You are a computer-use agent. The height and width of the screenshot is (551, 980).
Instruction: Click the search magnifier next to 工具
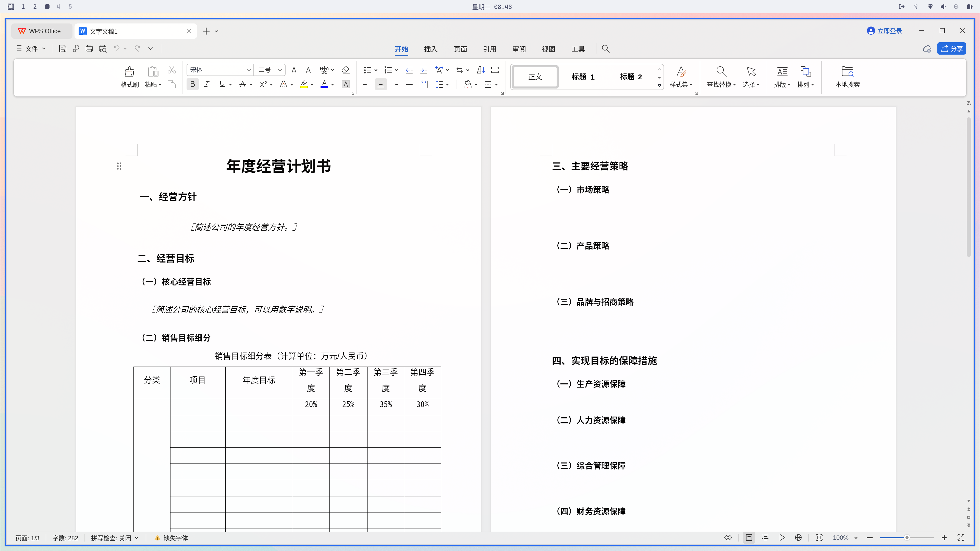[606, 49]
